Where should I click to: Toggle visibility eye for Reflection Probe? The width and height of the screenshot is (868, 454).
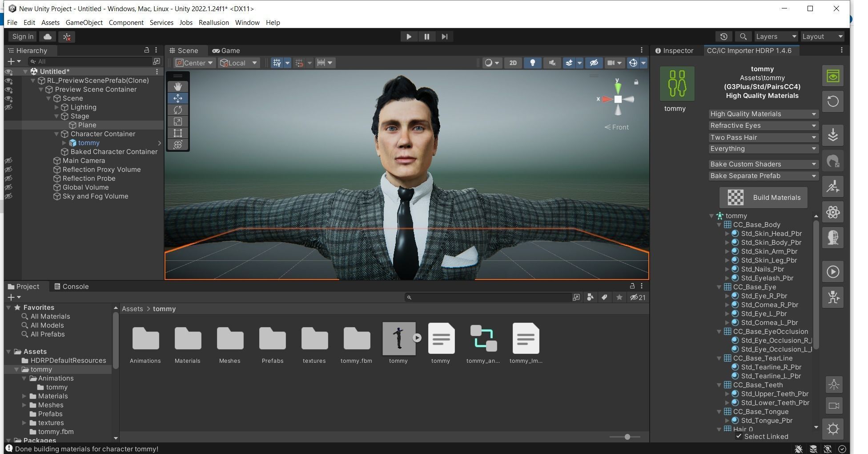[8, 178]
